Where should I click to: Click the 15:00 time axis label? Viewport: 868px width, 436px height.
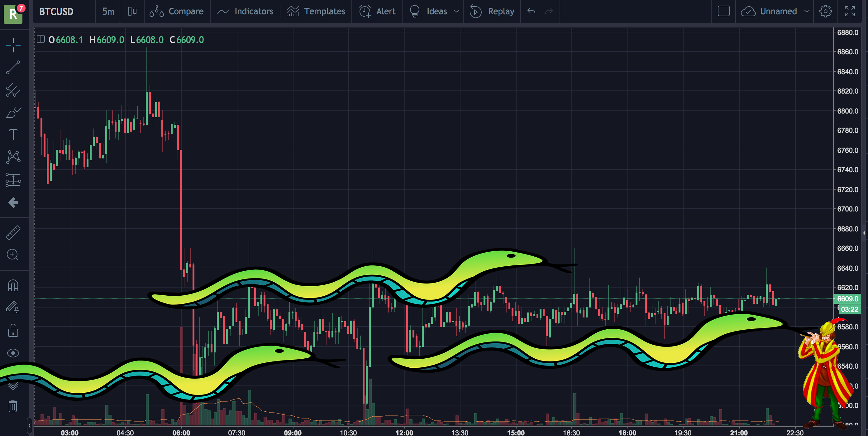516,432
